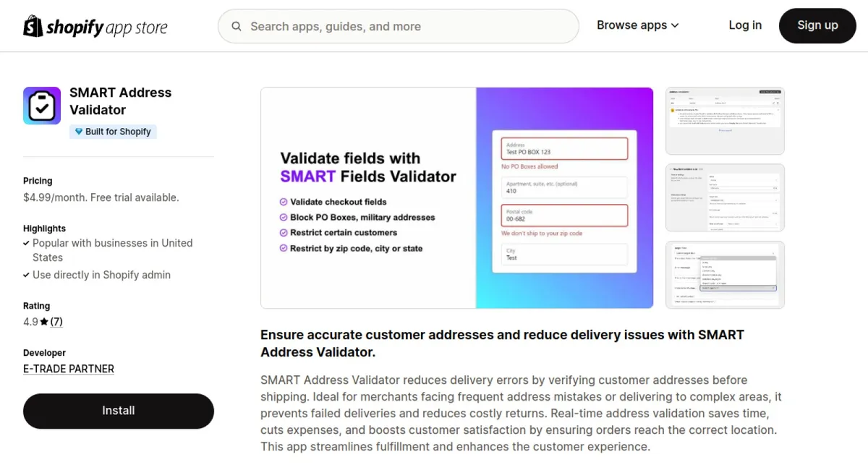The width and height of the screenshot is (868, 470).
Task: Open the middle settings screenshot thumbnail
Action: 725,197
